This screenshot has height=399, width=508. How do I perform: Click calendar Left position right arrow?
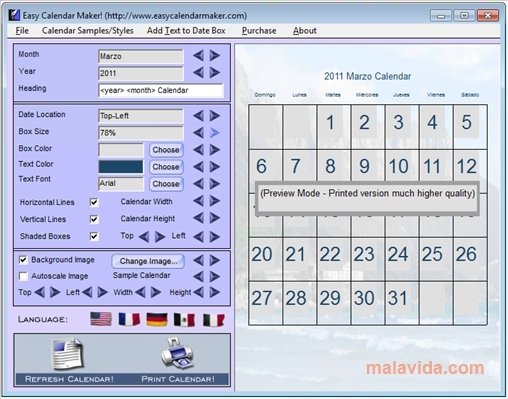215,237
